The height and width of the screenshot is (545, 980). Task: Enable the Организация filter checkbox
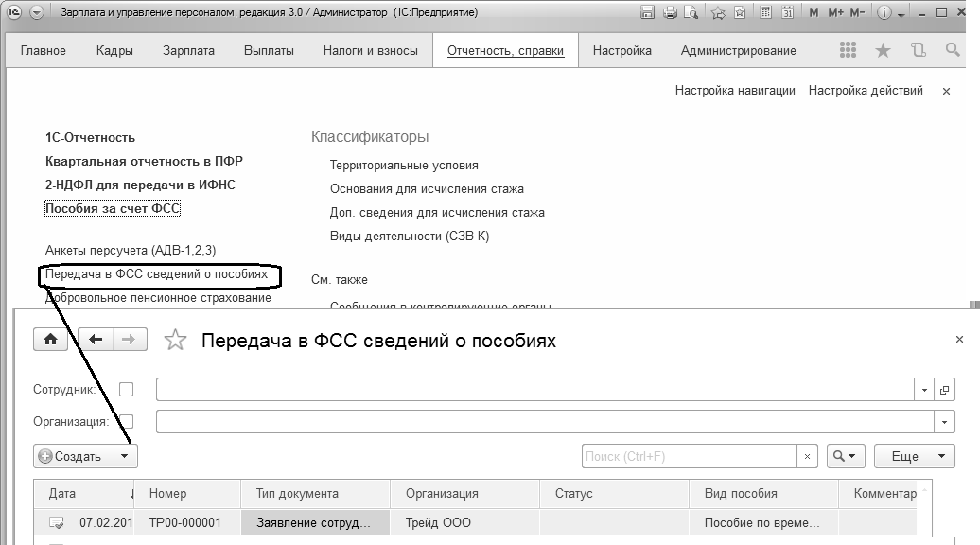coord(126,421)
